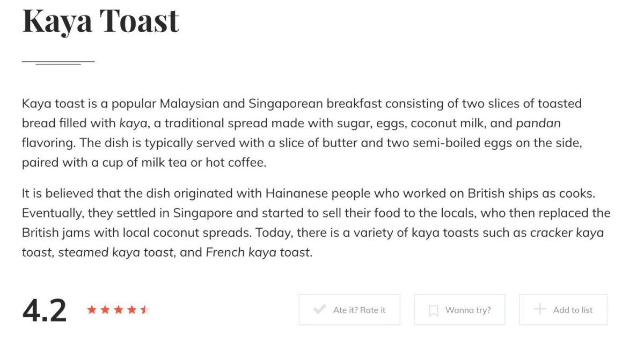Click the 4.2 rating score number
644x341 pixels.
45,310
